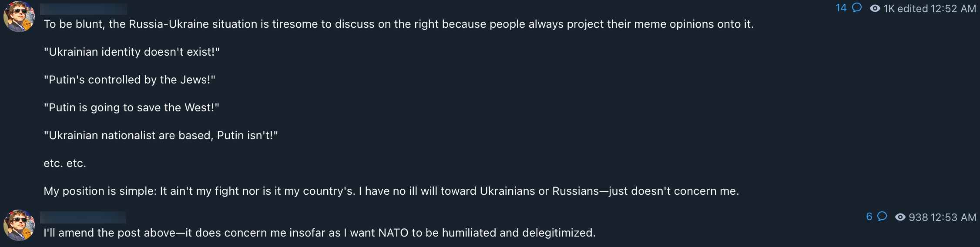Open the author avatar on the first post
This screenshot has height=247, width=980.
tap(19, 17)
